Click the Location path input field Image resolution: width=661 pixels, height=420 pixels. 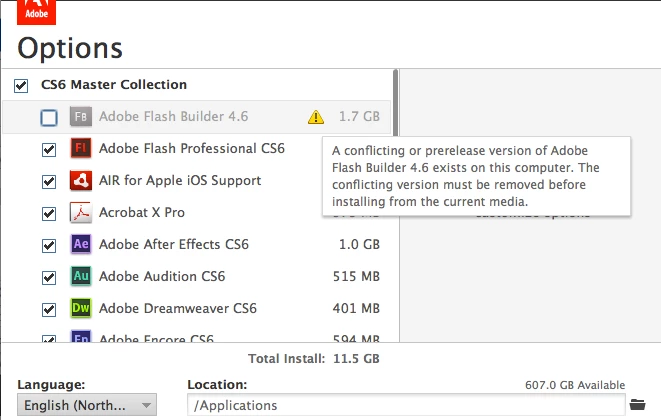pos(405,405)
